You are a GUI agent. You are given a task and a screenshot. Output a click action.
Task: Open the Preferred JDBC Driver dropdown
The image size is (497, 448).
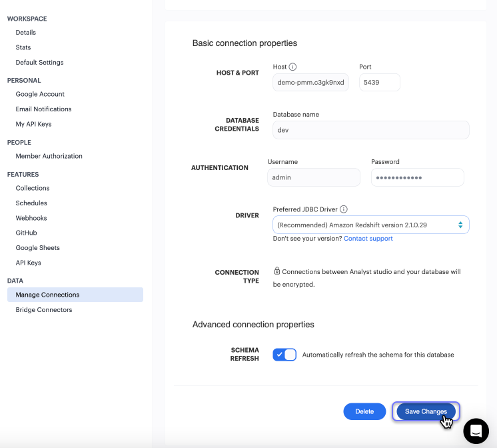370,225
